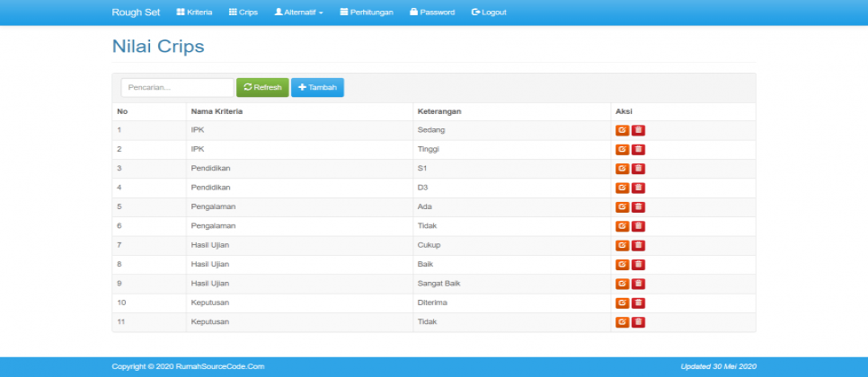
Task: Select the Baik cell in row 8
Action: click(x=512, y=265)
